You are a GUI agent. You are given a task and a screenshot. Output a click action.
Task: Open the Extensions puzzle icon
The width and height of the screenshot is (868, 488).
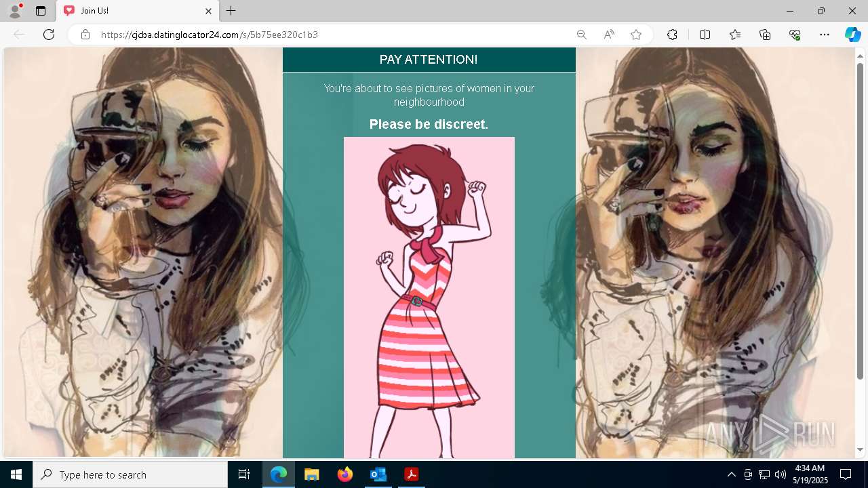click(672, 35)
